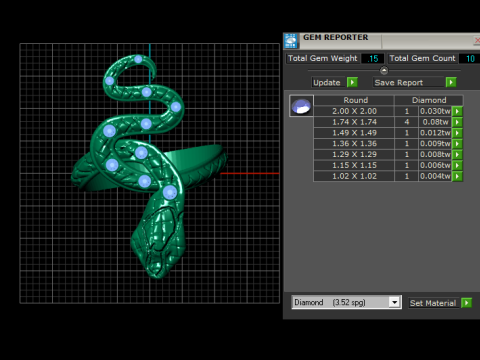Screen dimensions: 480x360
Task: Click the Total Gem Weight label
Action: pyautogui.click(x=322, y=58)
